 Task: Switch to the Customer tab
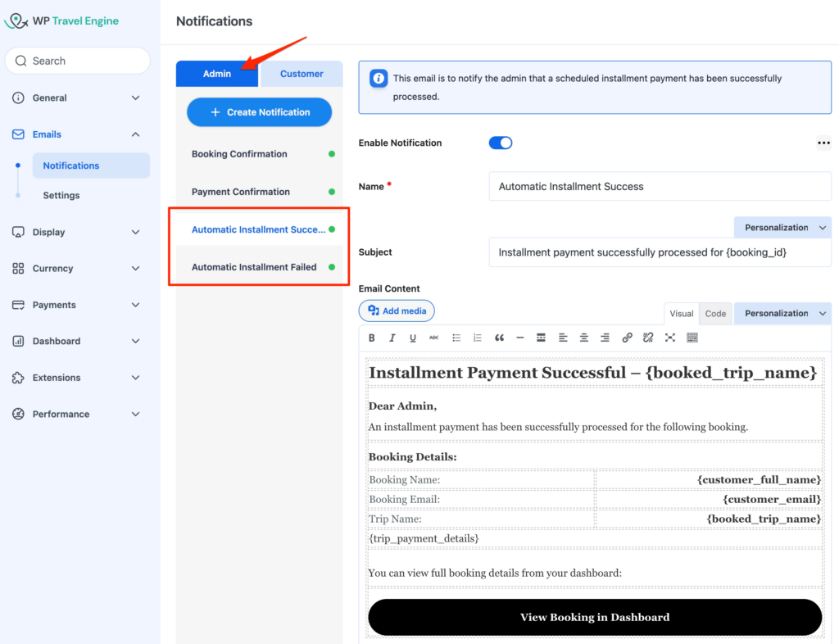[302, 74]
